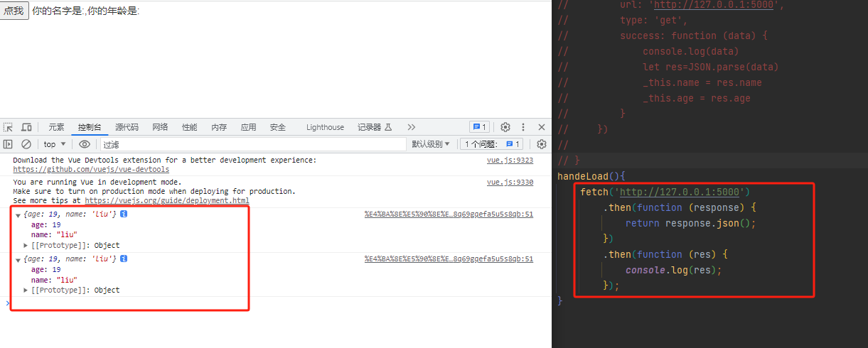
Task: Close the DevTools panel
Action: point(542,127)
